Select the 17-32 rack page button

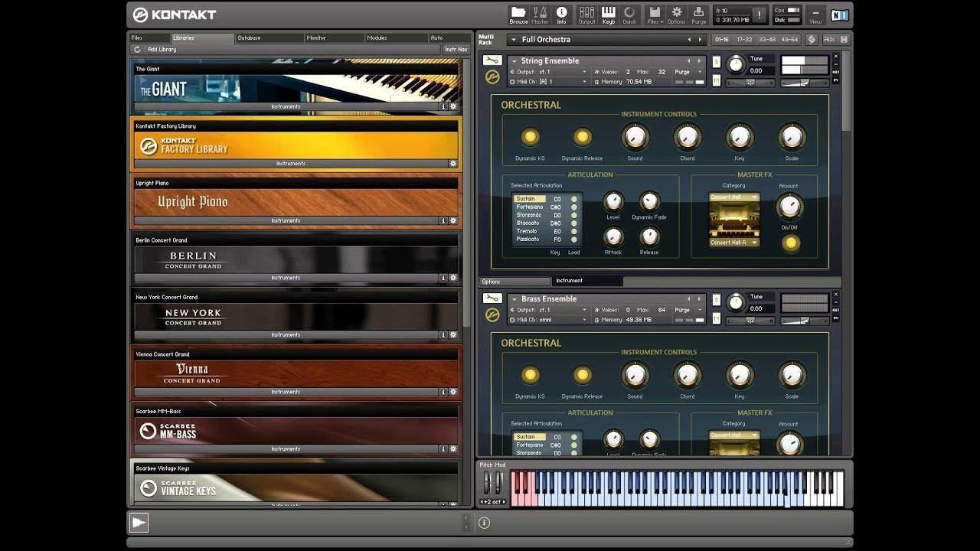744,39
